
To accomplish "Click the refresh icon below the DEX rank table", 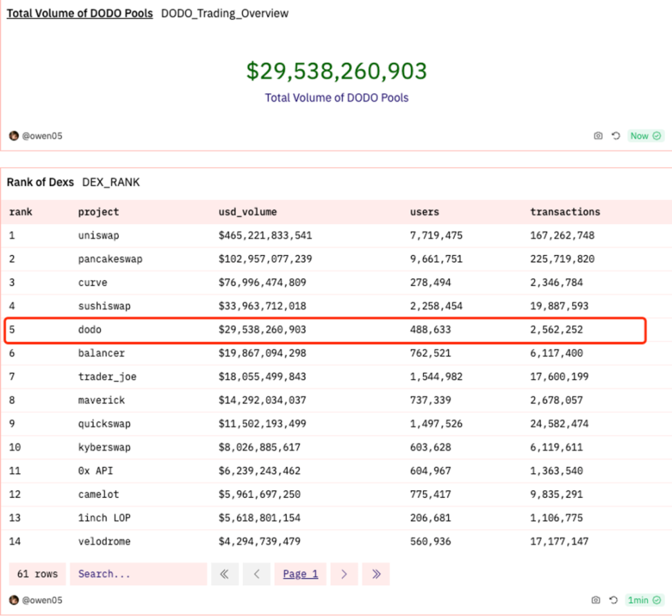I will click(613, 600).
